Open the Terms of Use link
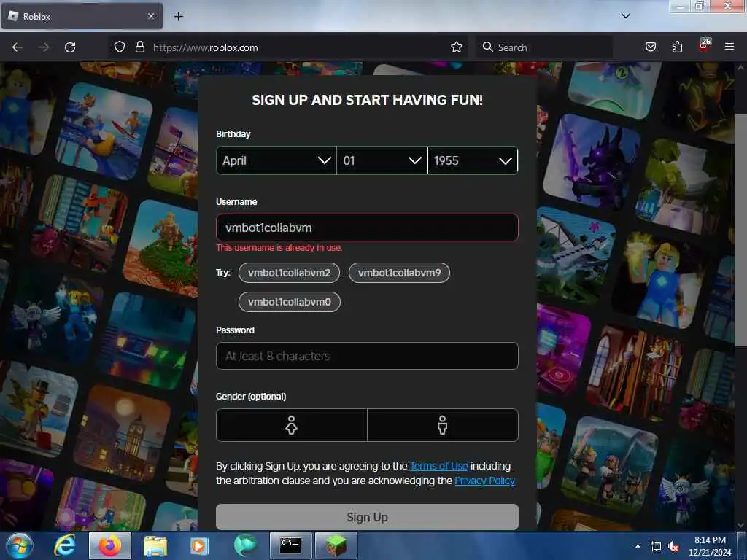 click(x=438, y=466)
